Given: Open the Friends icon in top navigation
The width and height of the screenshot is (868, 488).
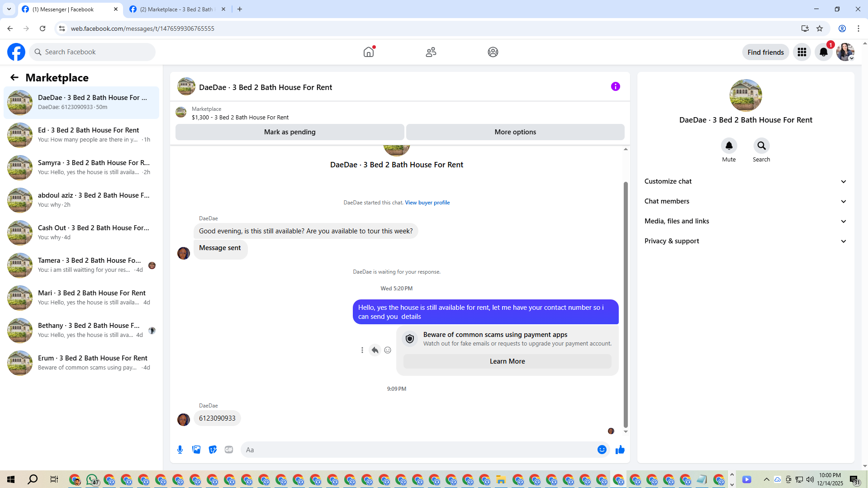Looking at the screenshot, I should (x=431, y=52).
